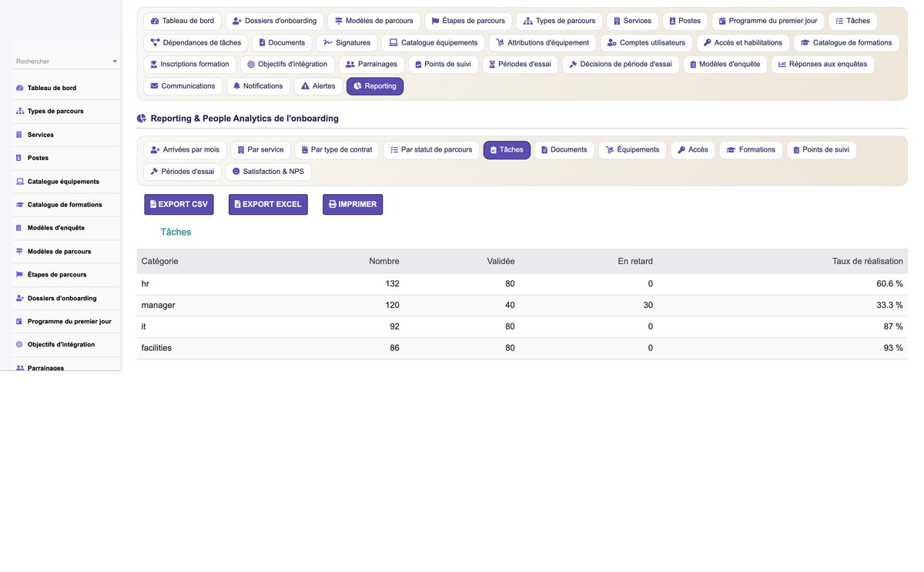Screen dimensions: 924x572
Task: Show the Par type de contrat report
Action: [336, 149]
